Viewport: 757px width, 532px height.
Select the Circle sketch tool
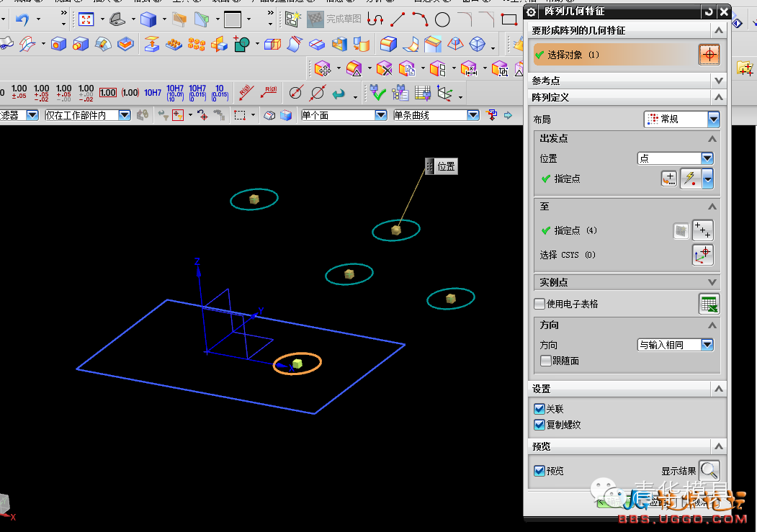(442, 19)
